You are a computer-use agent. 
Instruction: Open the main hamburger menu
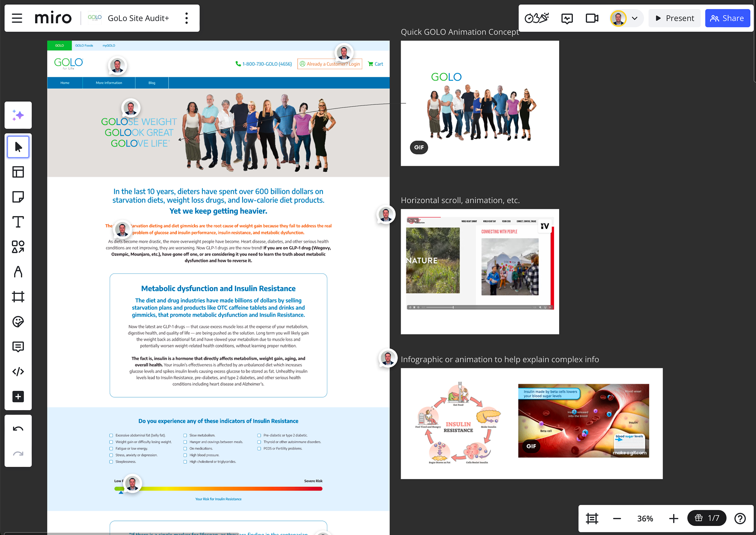17,18
